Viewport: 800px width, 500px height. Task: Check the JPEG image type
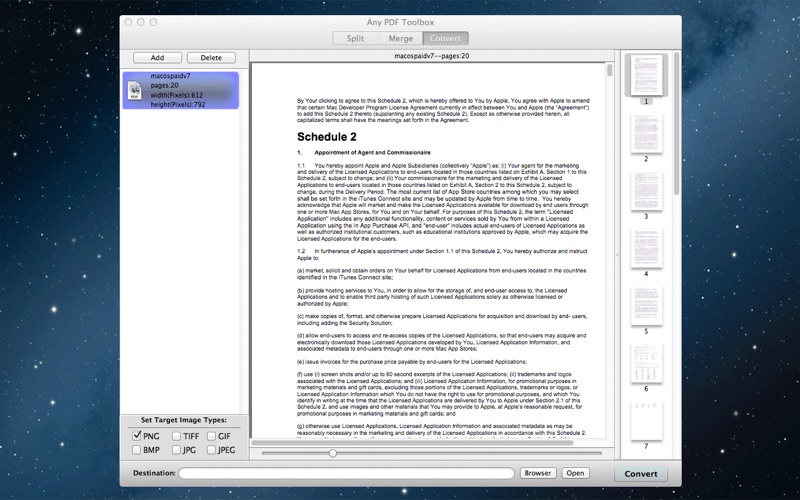(x=211, y=450)
